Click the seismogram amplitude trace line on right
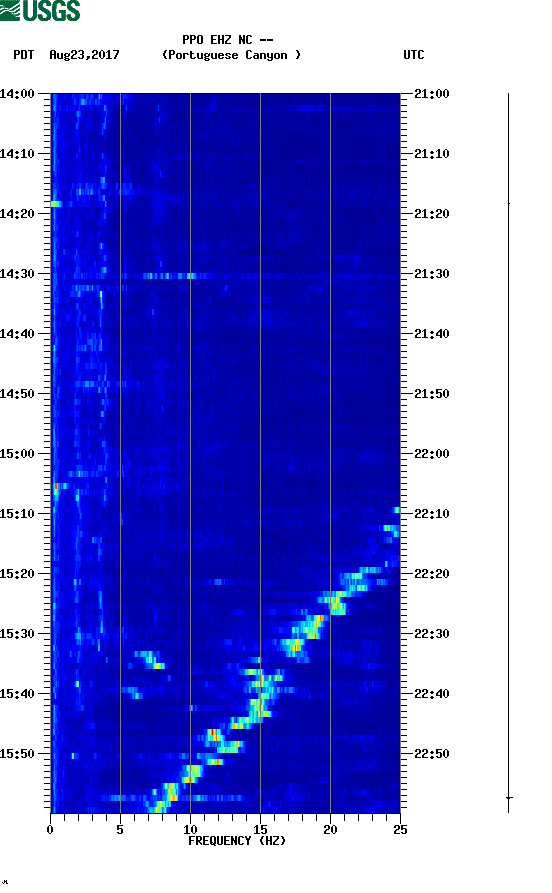Screen dimensions: 552x893 click(x=509, y=453)
